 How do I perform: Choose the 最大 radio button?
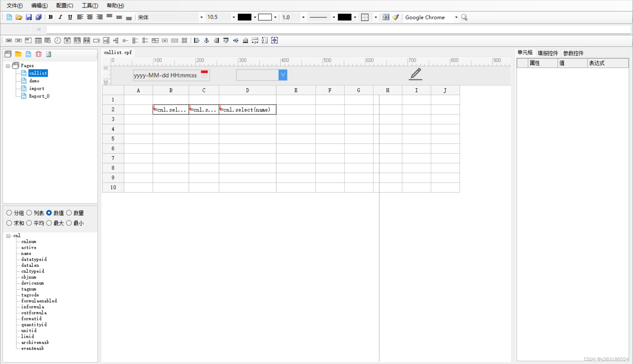(49, 223)
